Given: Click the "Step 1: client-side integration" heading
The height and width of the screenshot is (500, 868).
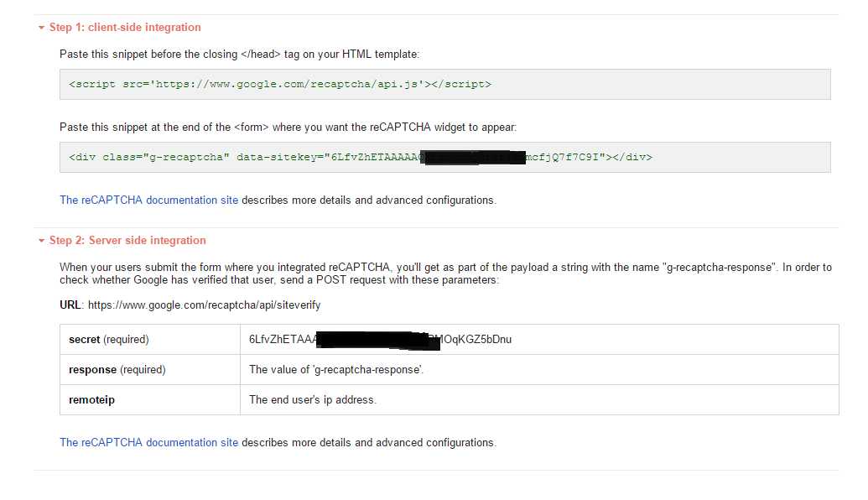Looking at the screenshot, I should pos(125,28).
